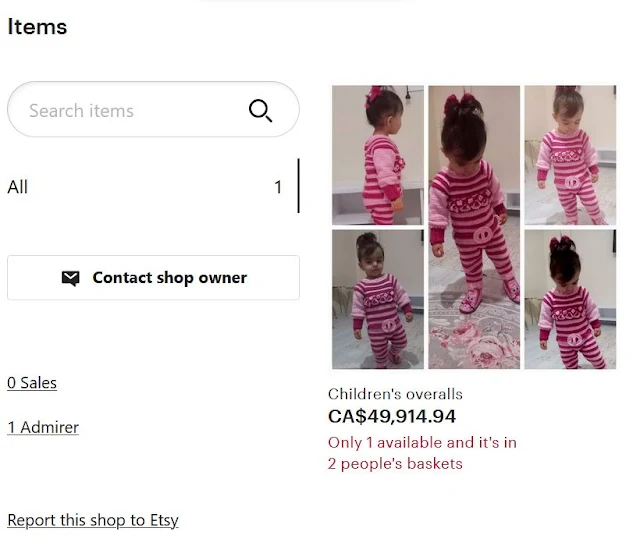Click the top-left side-view photo
Screen dimensions: 640x546
378,155
